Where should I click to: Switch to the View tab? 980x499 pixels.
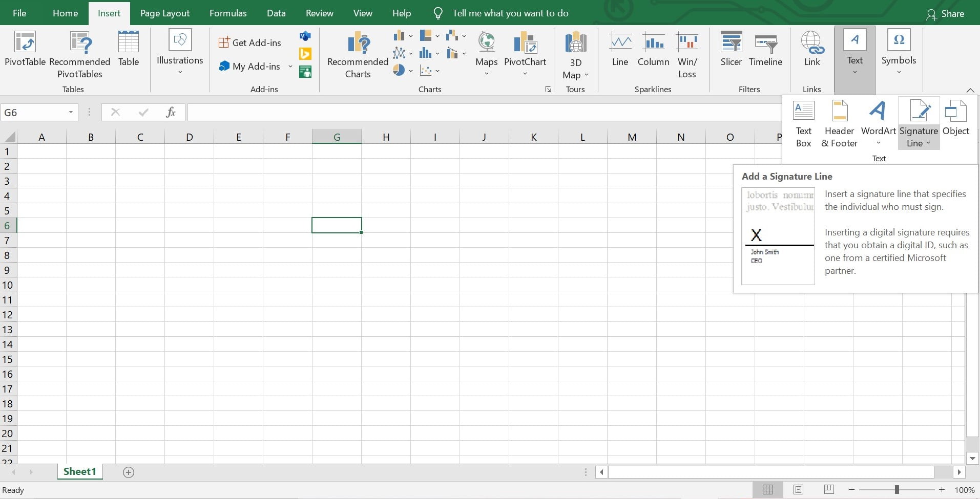(363, 13)
